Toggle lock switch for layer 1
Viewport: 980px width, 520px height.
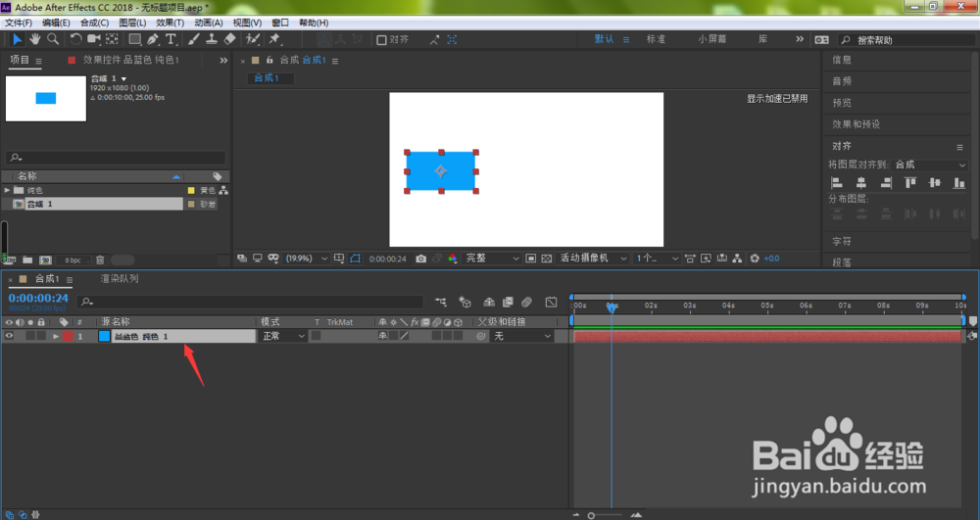tap(41, 336)
